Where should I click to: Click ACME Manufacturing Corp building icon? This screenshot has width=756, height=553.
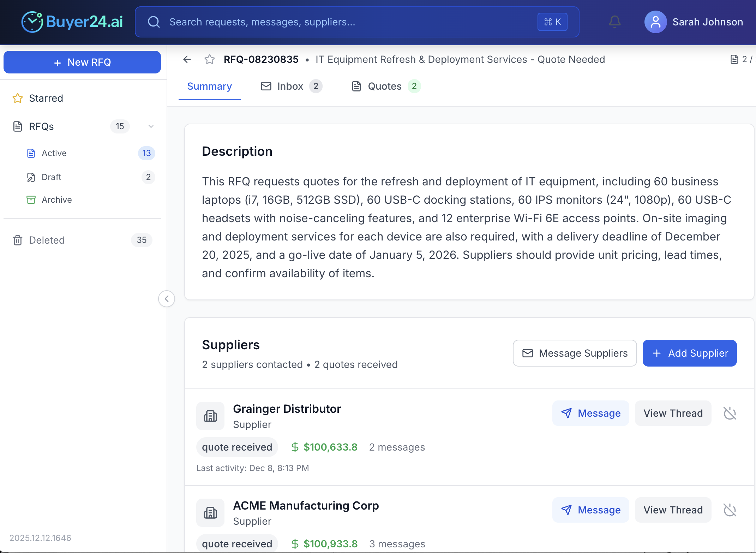click(210, 513)
